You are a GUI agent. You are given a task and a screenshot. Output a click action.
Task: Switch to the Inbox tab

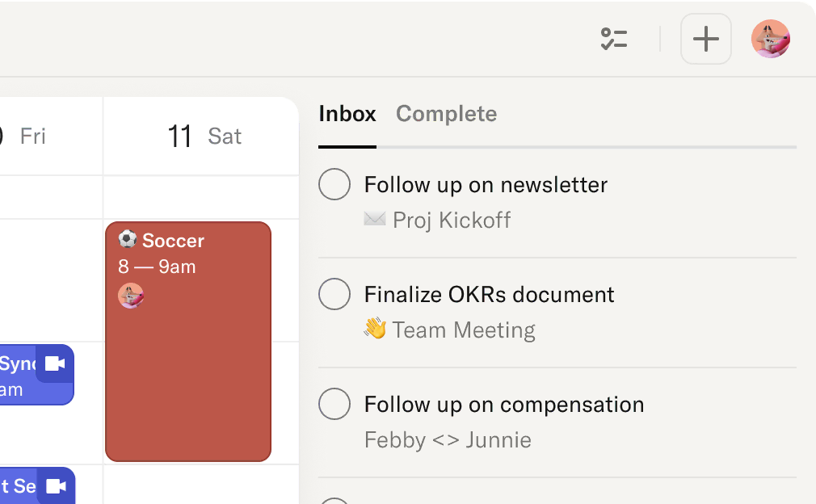[x=347, y=114]
